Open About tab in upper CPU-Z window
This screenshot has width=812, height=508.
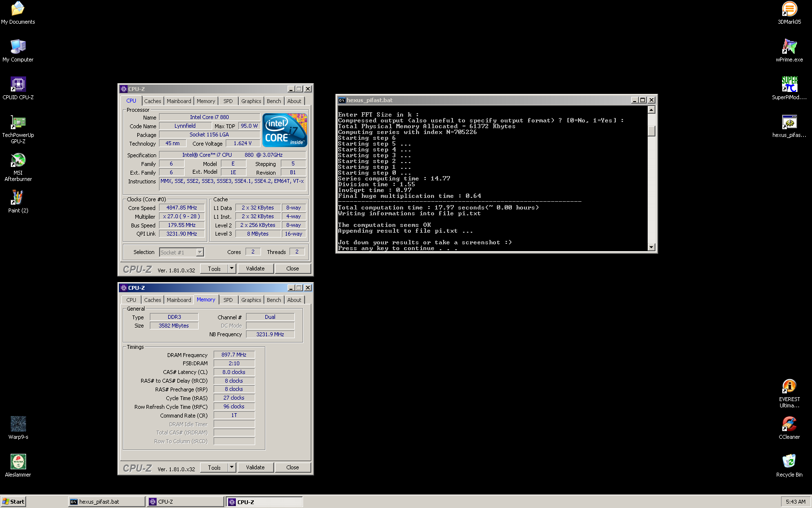(294, 101)
